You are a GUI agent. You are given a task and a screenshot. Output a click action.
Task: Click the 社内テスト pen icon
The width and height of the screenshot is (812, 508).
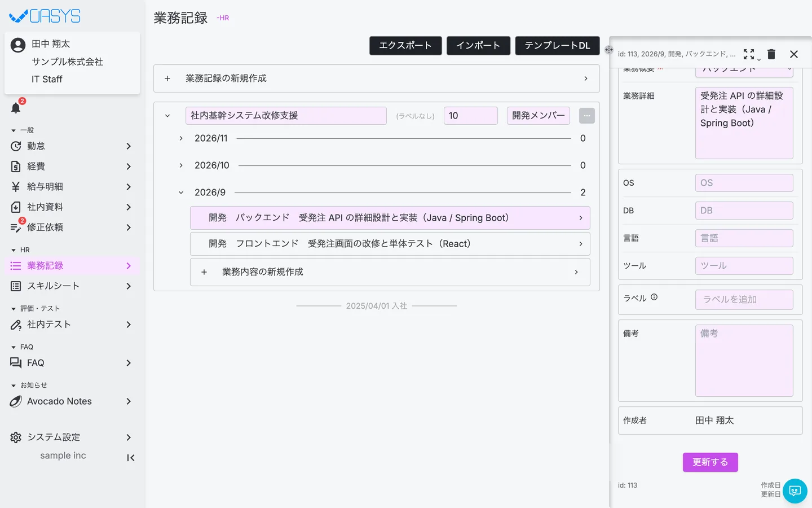click(x=16, y=325)
